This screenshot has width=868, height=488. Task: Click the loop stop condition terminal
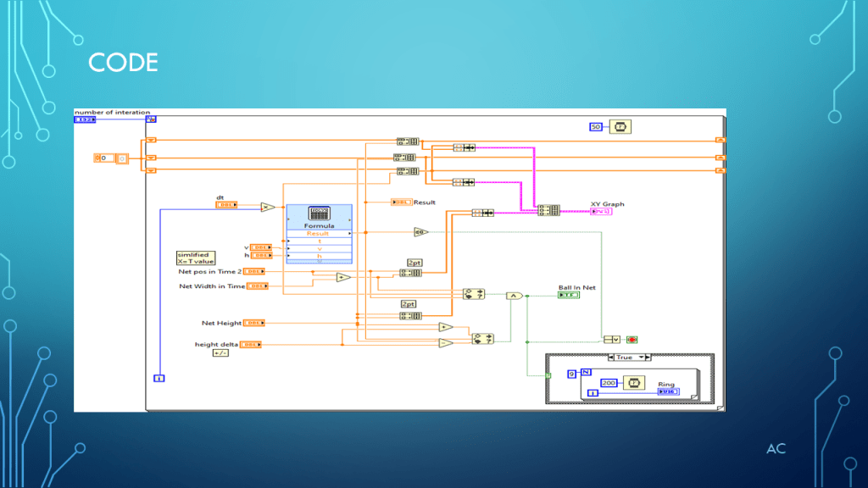tap(632, 340)
